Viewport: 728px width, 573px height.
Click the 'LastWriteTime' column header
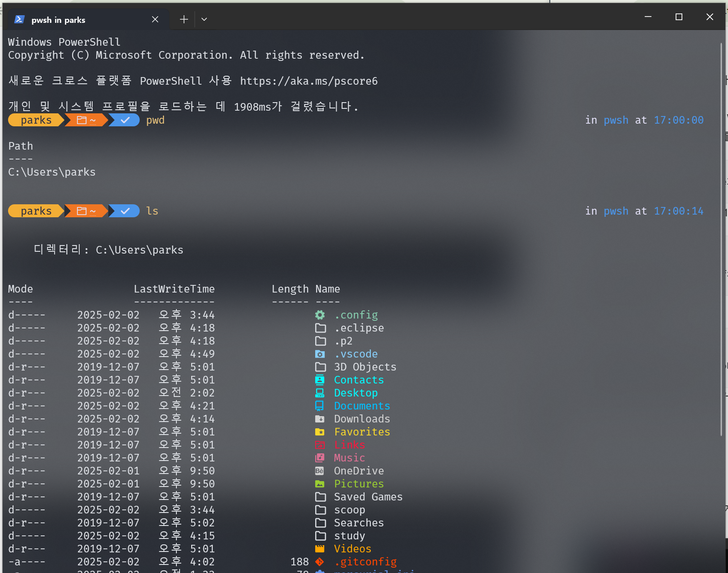pyautogui.click(x=174, y=289)
